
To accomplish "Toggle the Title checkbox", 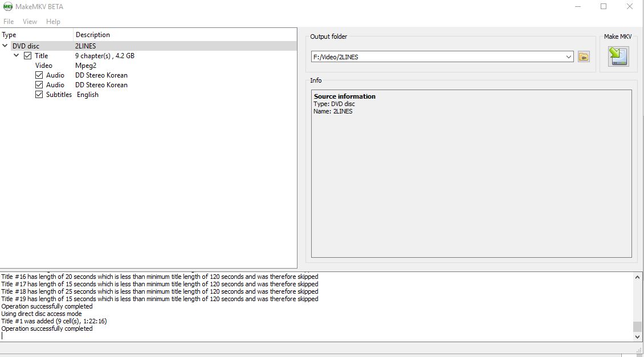I will click(x=27, y=55).
